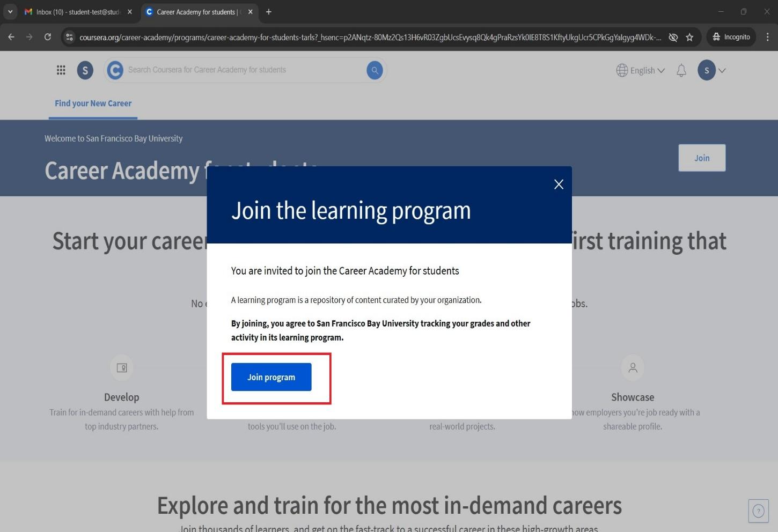Click the third-party cookies blocked eye icon

[x=673, y=37]
